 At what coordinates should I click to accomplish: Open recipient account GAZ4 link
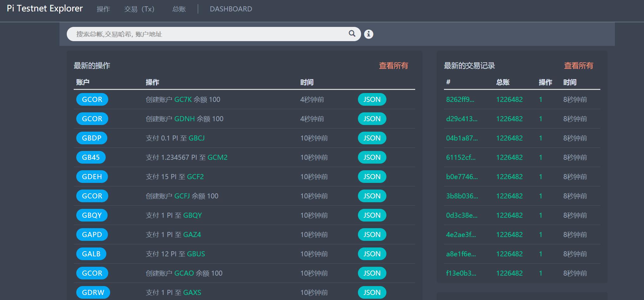(192, 234)
